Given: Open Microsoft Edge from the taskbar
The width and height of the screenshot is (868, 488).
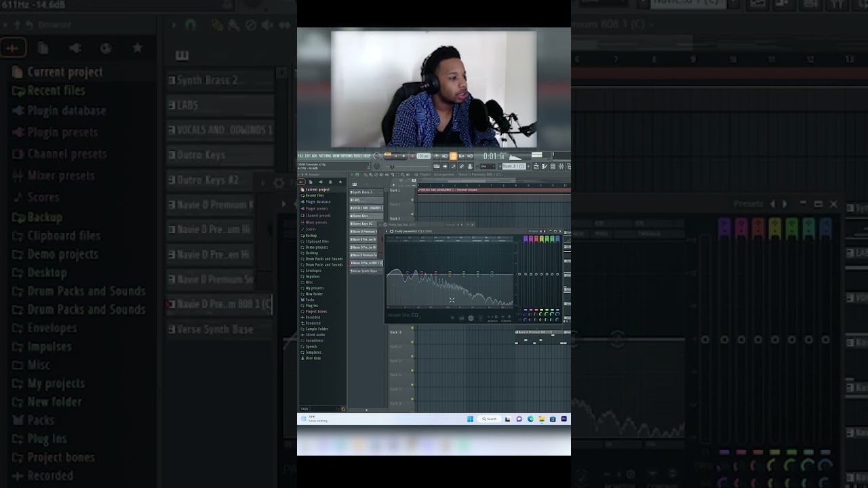Looking at the screenshot, I should tap(530, 419).
